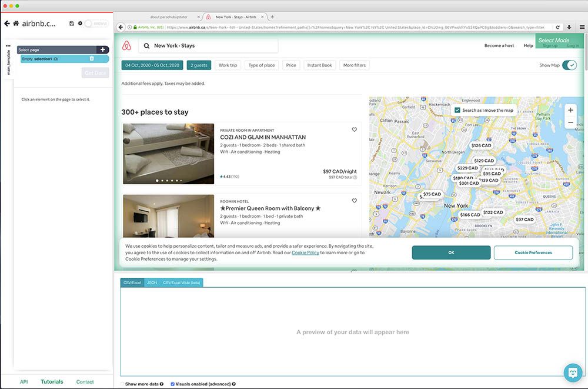Uncheck Search as I move the map

(457, 110)
